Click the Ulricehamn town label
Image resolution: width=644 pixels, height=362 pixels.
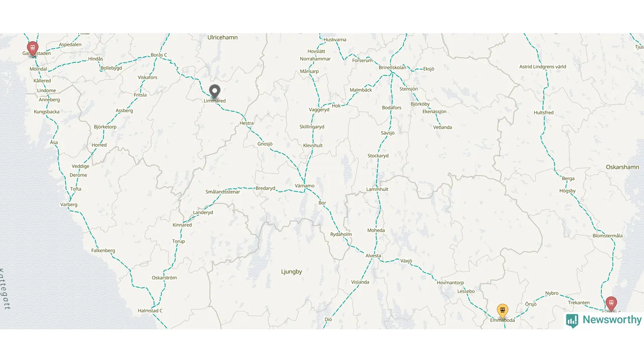222,37
